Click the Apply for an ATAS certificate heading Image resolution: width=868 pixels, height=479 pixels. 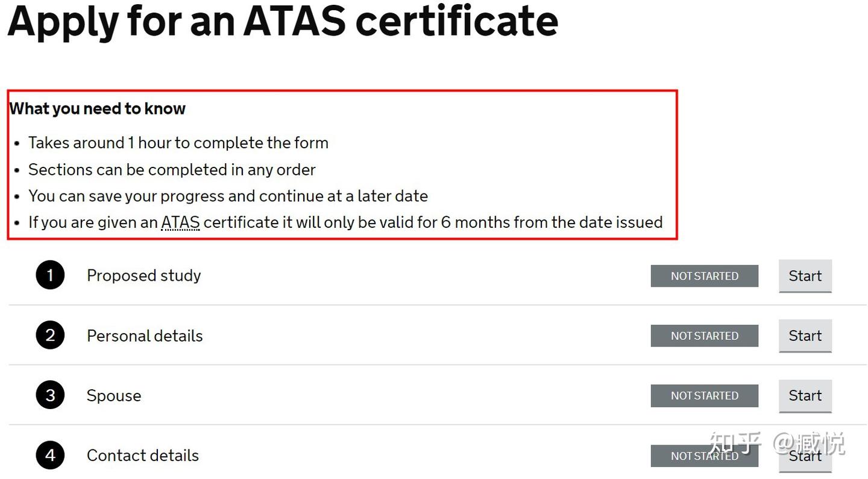(x=282, y=23)
